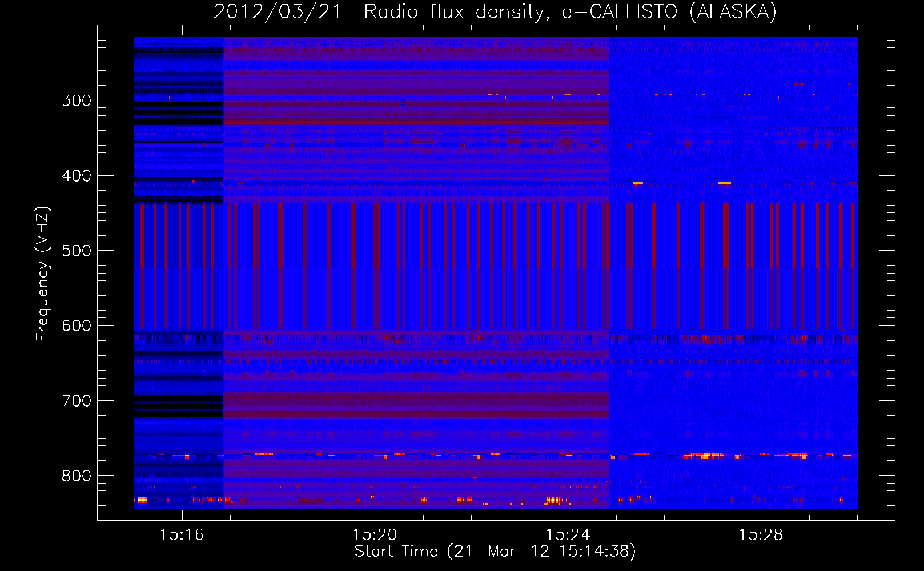Click the 800 frequency tick label
Screen dimensions: 924x571
[77, 476]
